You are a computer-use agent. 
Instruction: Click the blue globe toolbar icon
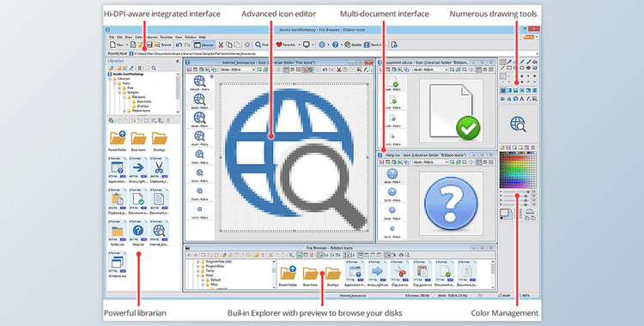(x=322, y=45)
